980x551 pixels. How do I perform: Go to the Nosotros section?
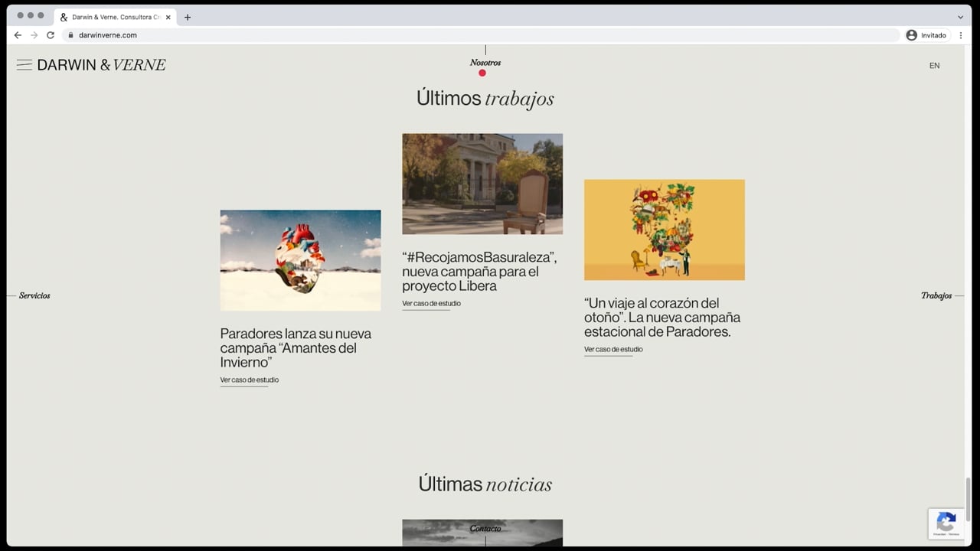(485, 63)
